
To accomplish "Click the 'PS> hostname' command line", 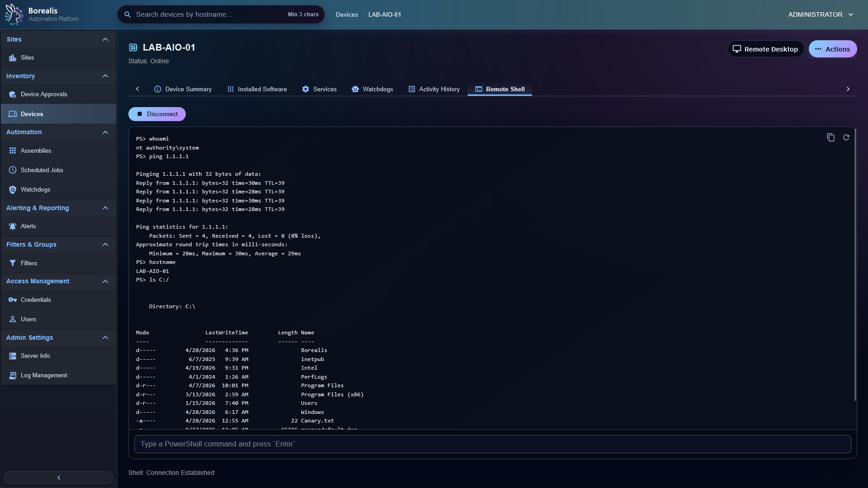I will 156,263.
